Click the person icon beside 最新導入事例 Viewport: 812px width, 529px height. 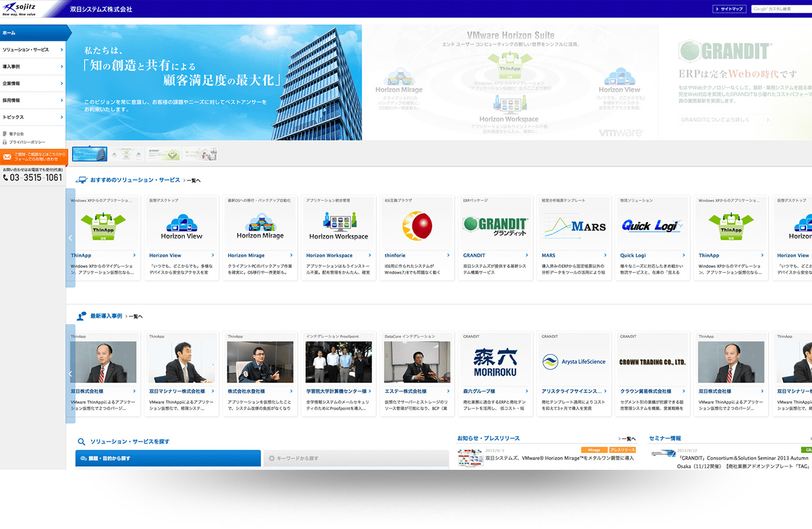82,317
